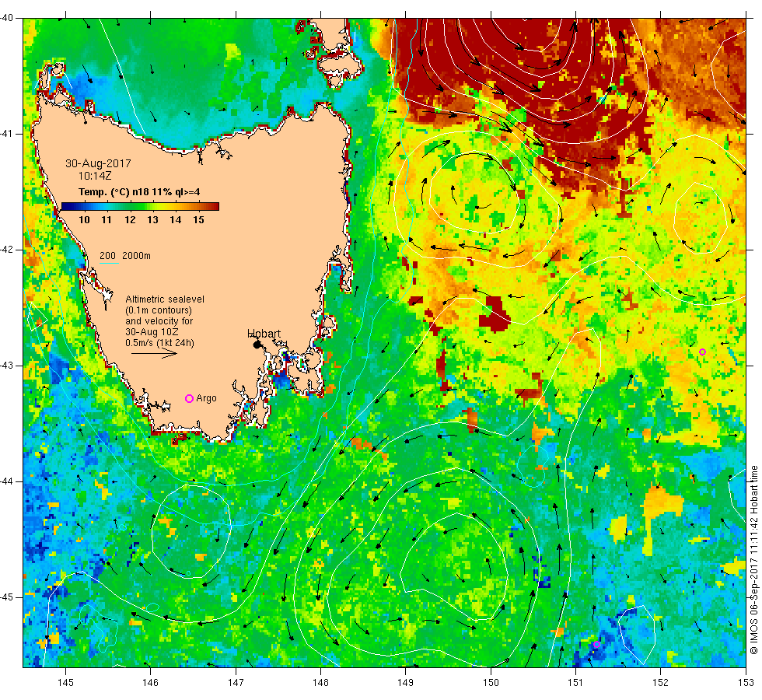Click the 200 depth contour label
The width and height of the screenshot is (762, 700).
point(107,256)
